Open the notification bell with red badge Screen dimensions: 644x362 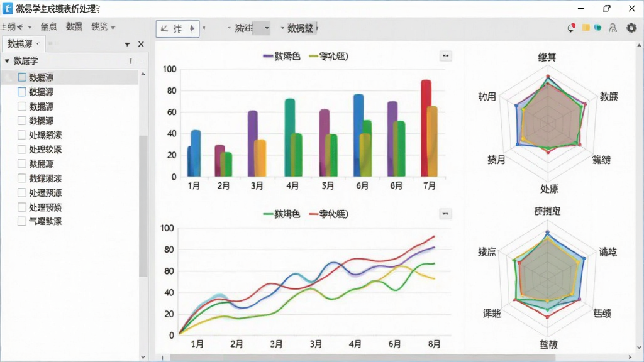(571, 28)
